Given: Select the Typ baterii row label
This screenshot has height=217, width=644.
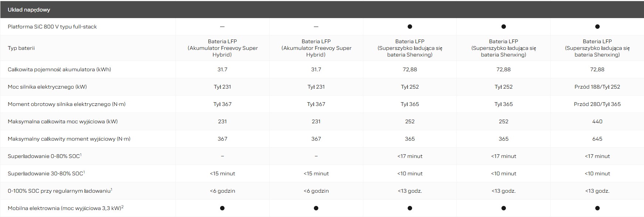Looking at the screenshot, I should (x=21, y=48).
